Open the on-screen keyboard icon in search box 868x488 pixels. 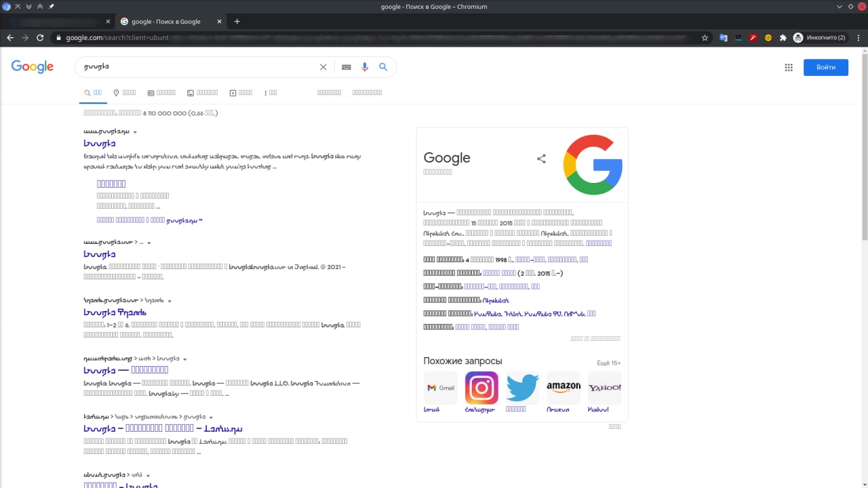pos(346,67)
